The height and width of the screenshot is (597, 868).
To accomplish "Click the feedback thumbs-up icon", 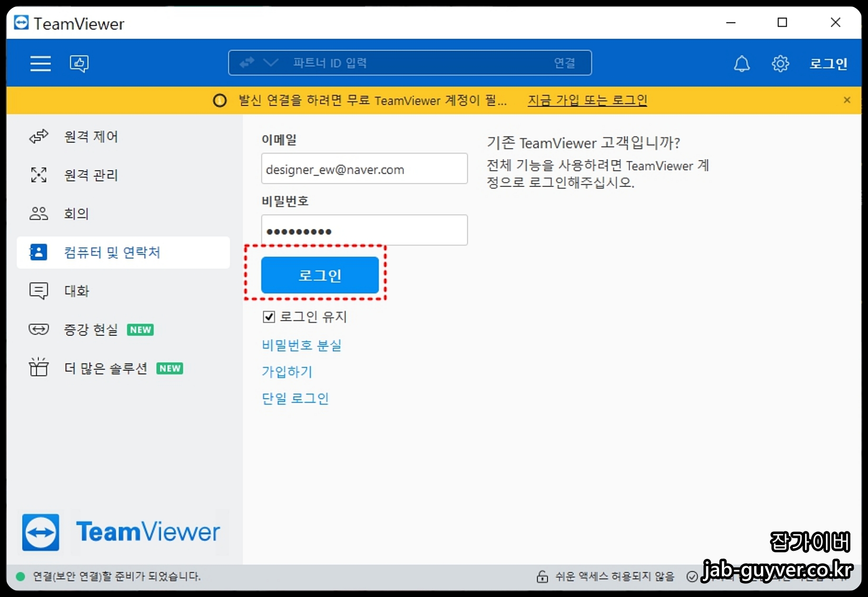I will (79, 63).
